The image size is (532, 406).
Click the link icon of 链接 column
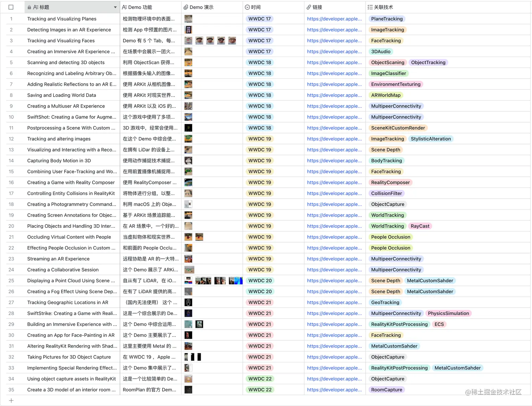pos(309,7)
